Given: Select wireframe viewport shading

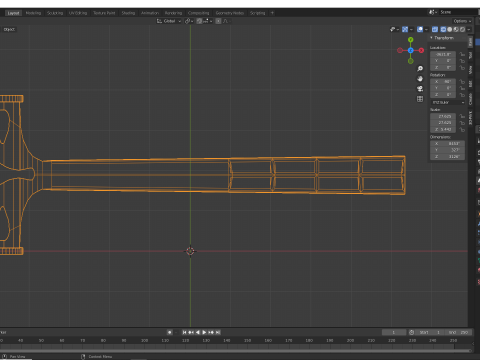Looking at the screenshot, I should 443,29.
